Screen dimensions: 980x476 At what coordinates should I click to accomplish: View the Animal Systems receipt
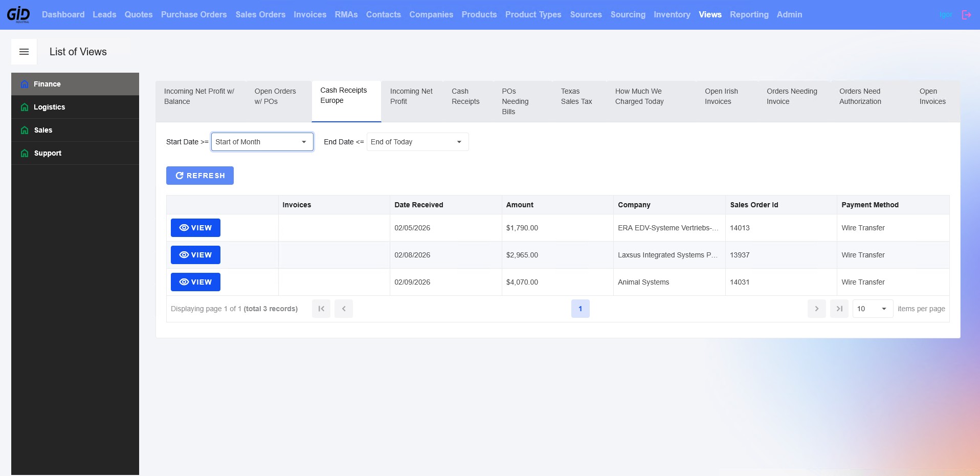195,282
